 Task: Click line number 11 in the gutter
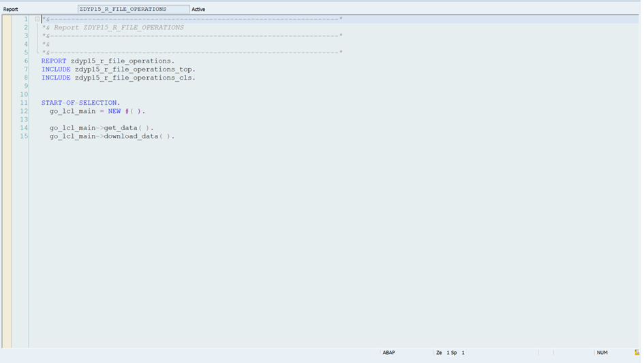[x=25, y=103]
